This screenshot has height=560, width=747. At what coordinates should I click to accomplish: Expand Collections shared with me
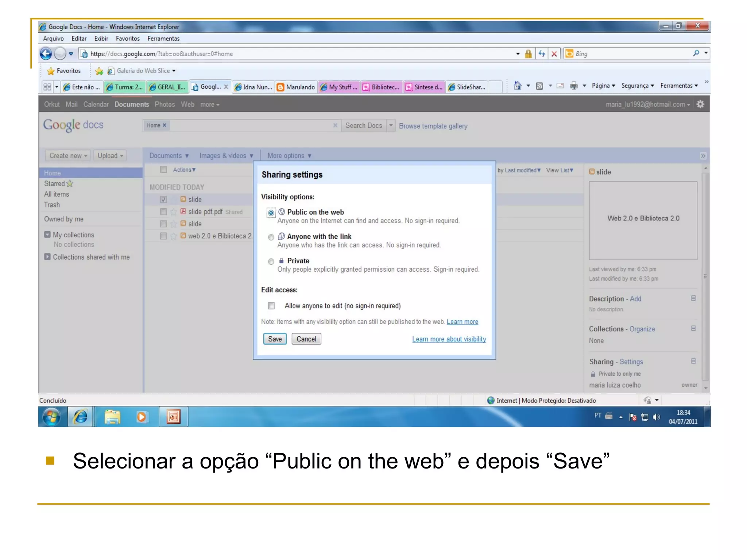point(47,257)
